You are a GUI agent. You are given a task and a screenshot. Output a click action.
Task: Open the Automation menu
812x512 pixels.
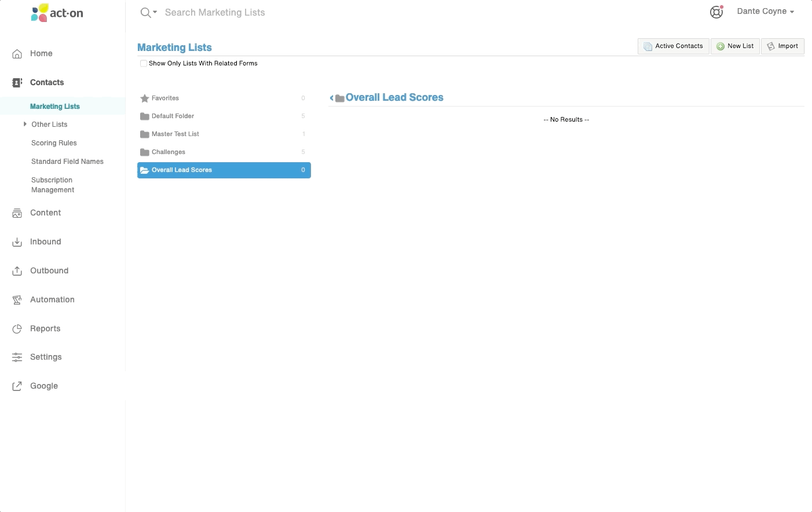pos(52,299)
